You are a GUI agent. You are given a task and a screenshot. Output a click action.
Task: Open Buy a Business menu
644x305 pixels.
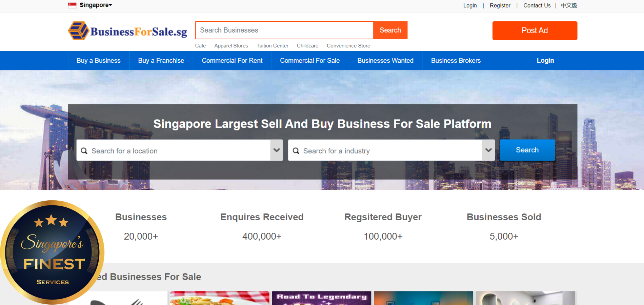[x=98, y=61]
